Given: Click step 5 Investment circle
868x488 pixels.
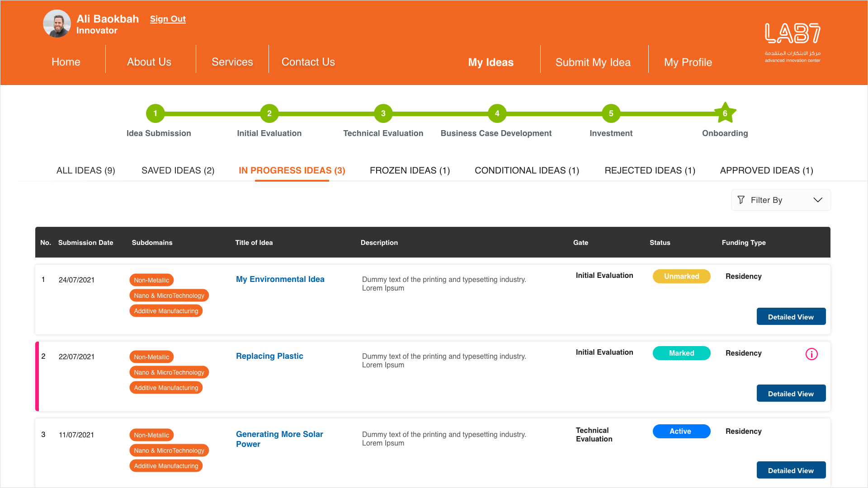Looking at the screenshot, I should [x=611, y=113].
